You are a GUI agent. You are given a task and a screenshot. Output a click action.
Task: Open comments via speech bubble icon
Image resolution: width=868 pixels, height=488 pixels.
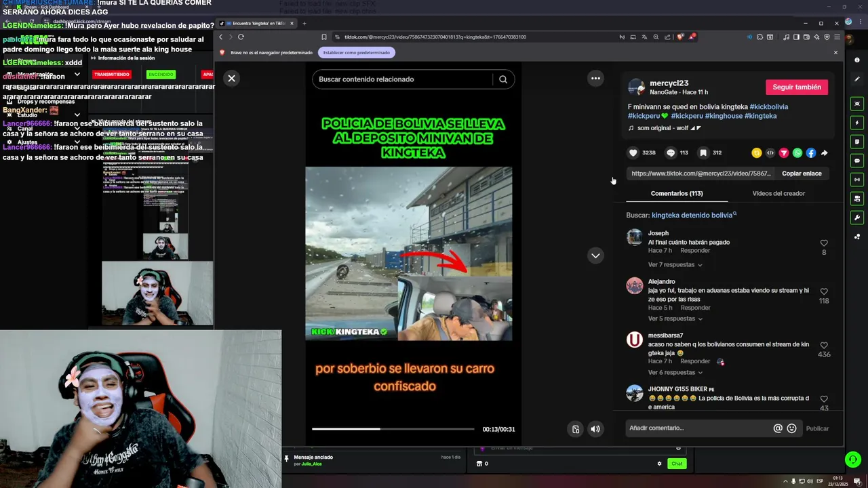pyautogui.click(x=671, y=152)
